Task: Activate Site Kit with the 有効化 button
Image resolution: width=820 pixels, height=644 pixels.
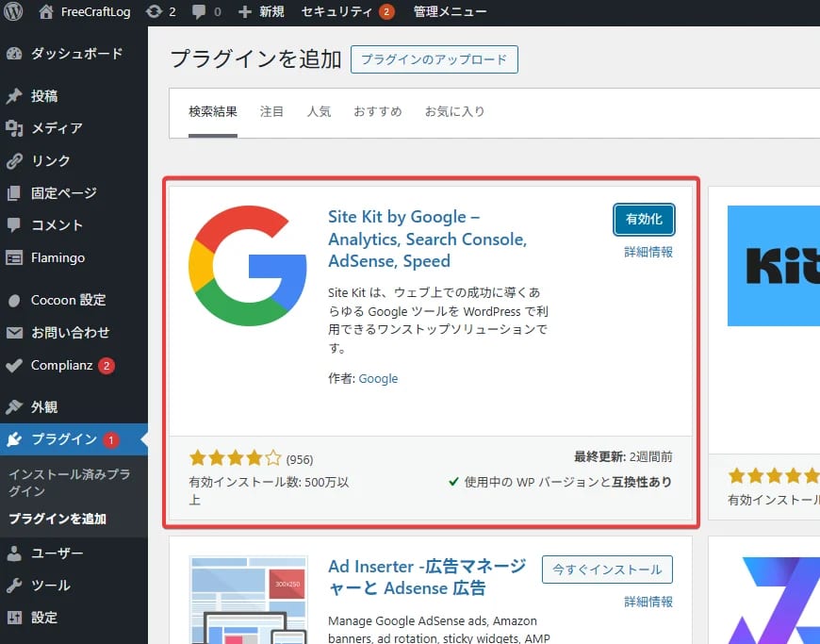Action: [644, 219]
